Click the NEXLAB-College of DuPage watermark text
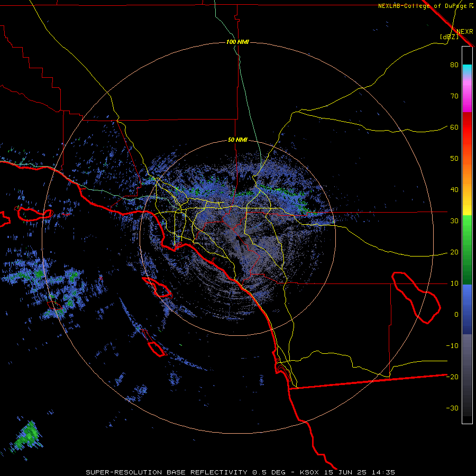476x476 pixels. pos(423,6)
